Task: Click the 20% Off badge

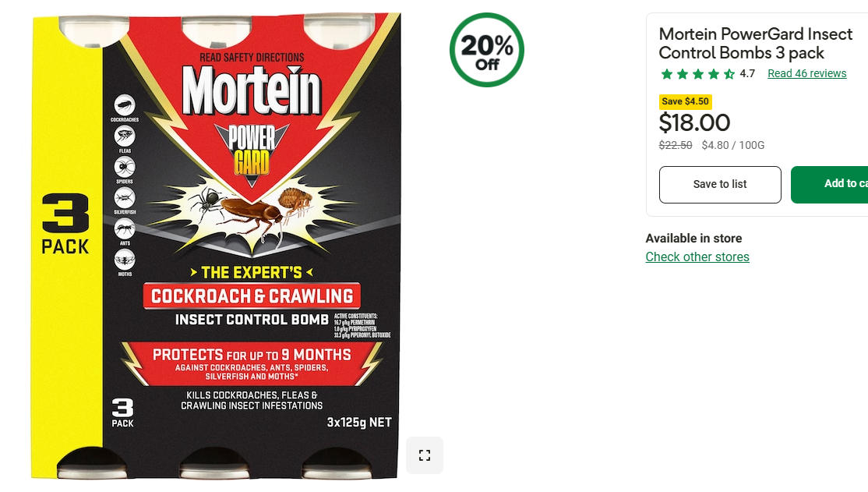Action: point(486,50)
